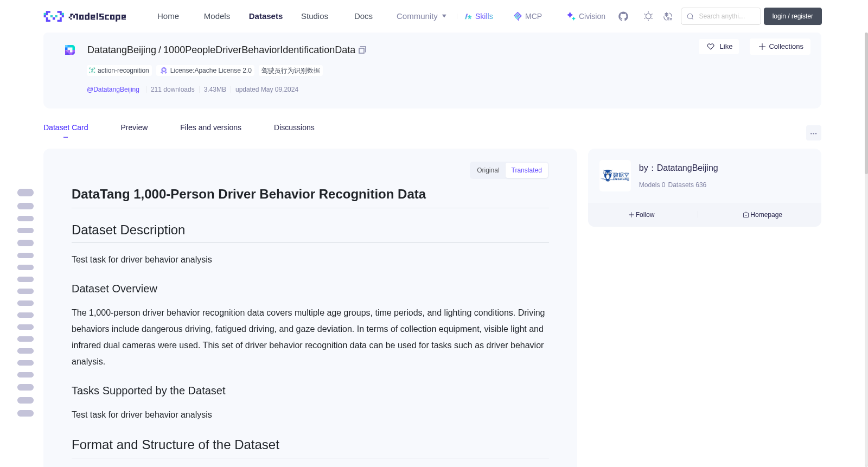Open Datasets section
Screen dimensions: 868x467
coord(266,16)
